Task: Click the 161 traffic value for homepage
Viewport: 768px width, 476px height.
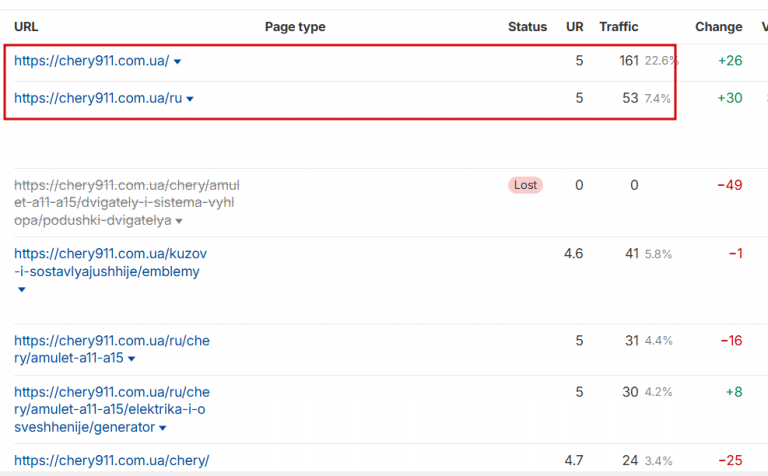Action: [628, 61]
